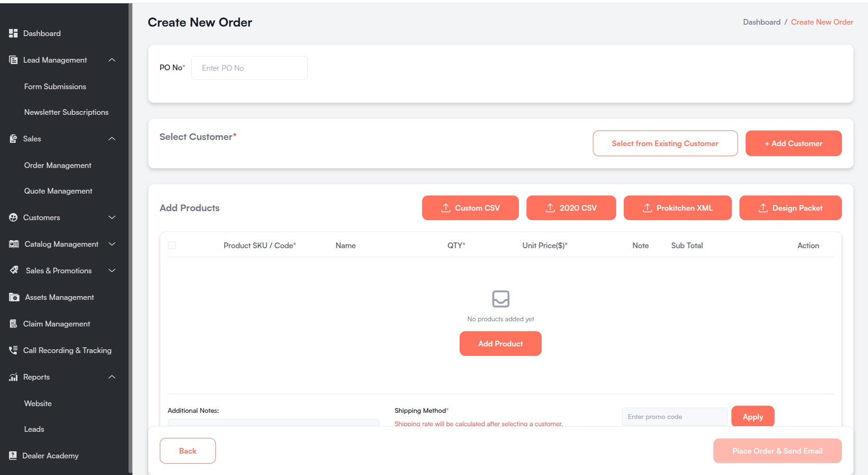868x475 pixels.
Task: Click the Lead Management icon
Action: pyautogui.click(x=13, y=60)
